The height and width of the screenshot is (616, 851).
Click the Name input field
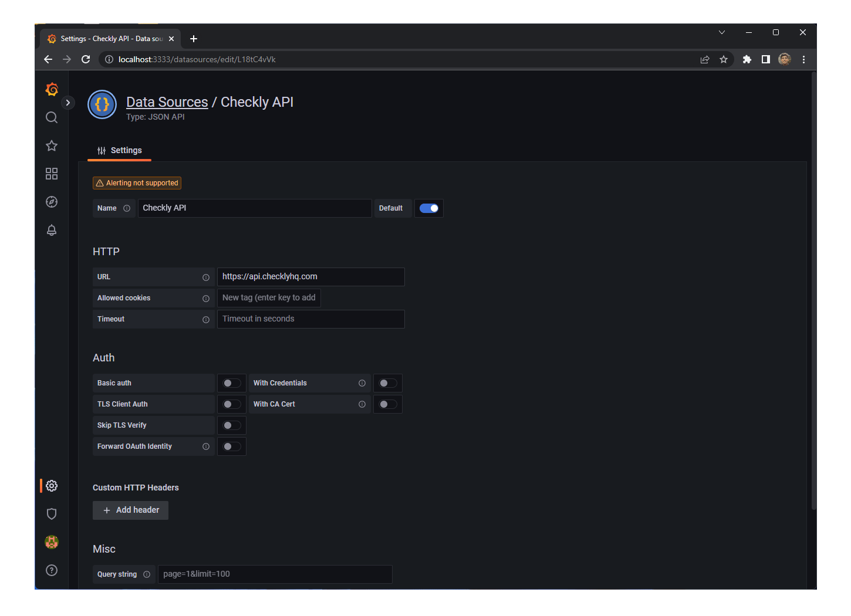pos(255,208)
